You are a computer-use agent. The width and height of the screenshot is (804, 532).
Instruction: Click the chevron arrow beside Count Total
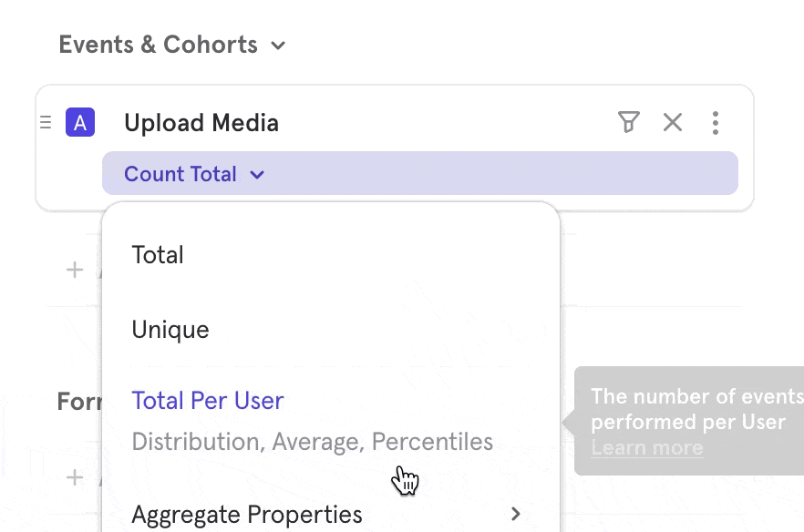257,174
